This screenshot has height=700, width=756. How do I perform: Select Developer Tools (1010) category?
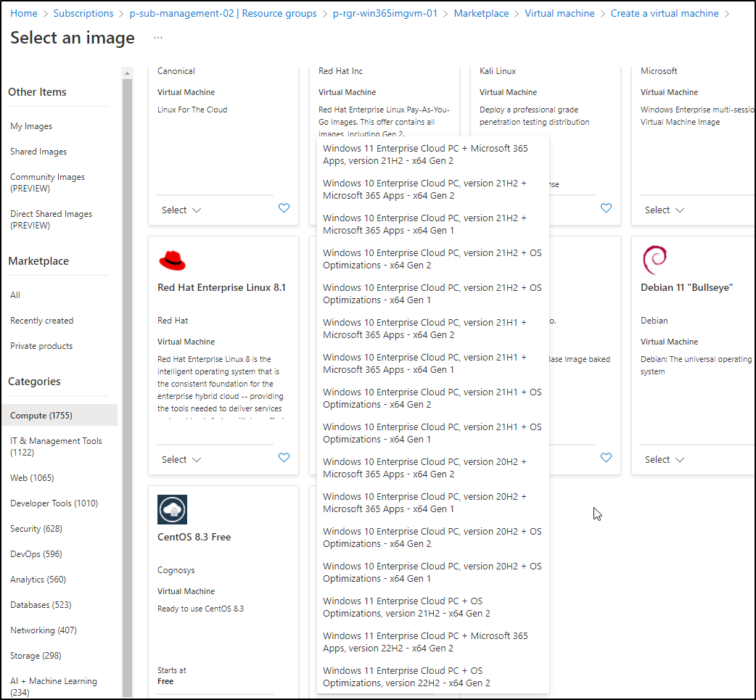click(54, 503)
